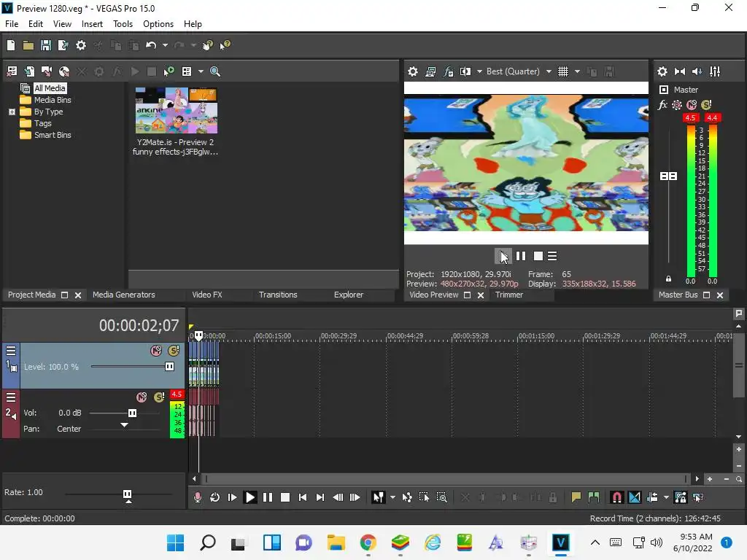Toggle Master fader channel lock

click(668, 279)
